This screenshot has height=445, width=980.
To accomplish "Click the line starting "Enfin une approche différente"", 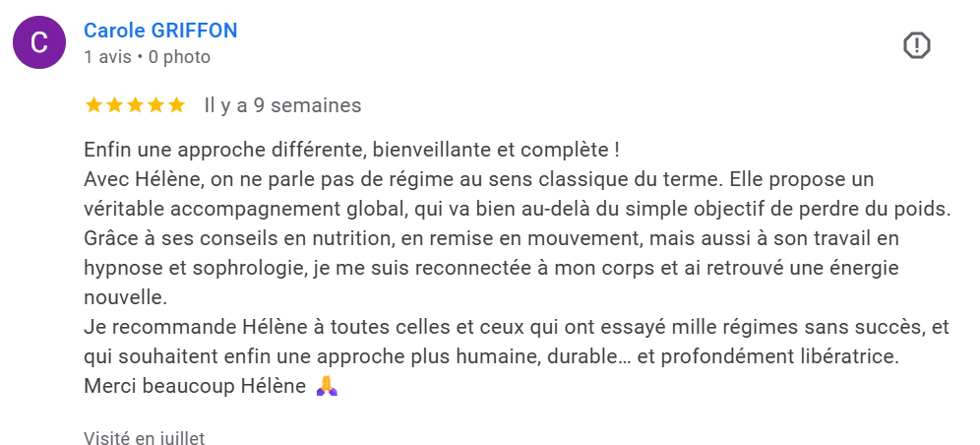I will click(x=351, y=152).
